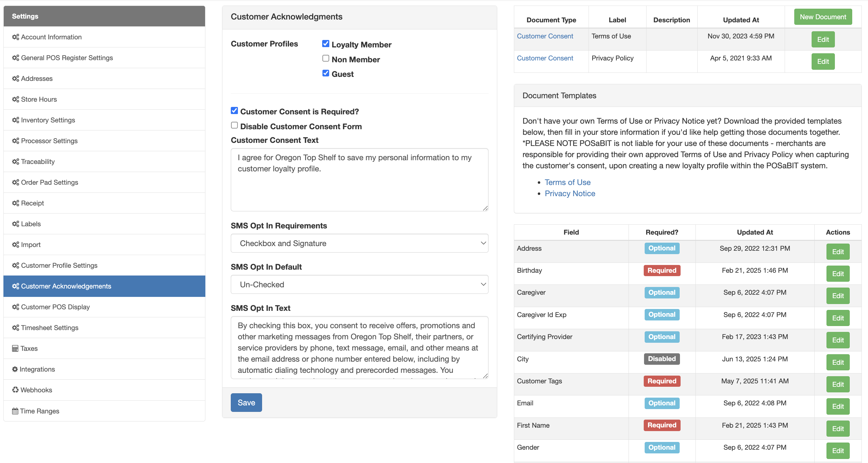Edit the Caregiver Id Exp field

tap(837, 318)
